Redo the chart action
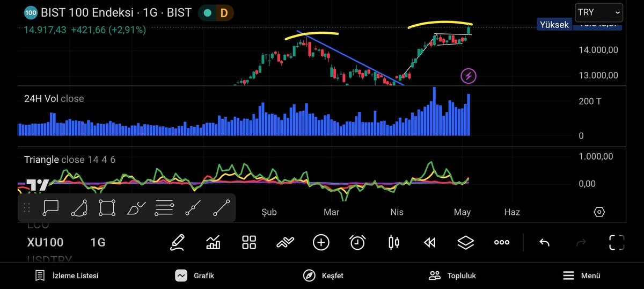This screenshot has height=289, width=644. coord(581,242)
